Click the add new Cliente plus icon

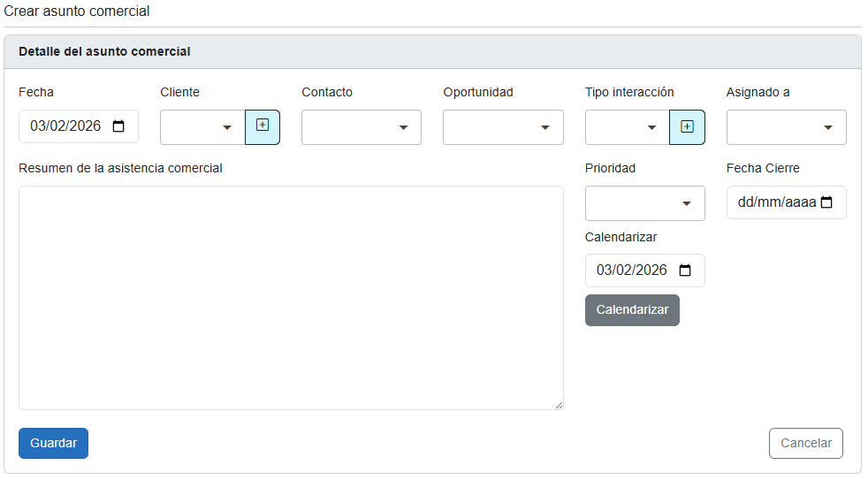click(x=263, y=126)
